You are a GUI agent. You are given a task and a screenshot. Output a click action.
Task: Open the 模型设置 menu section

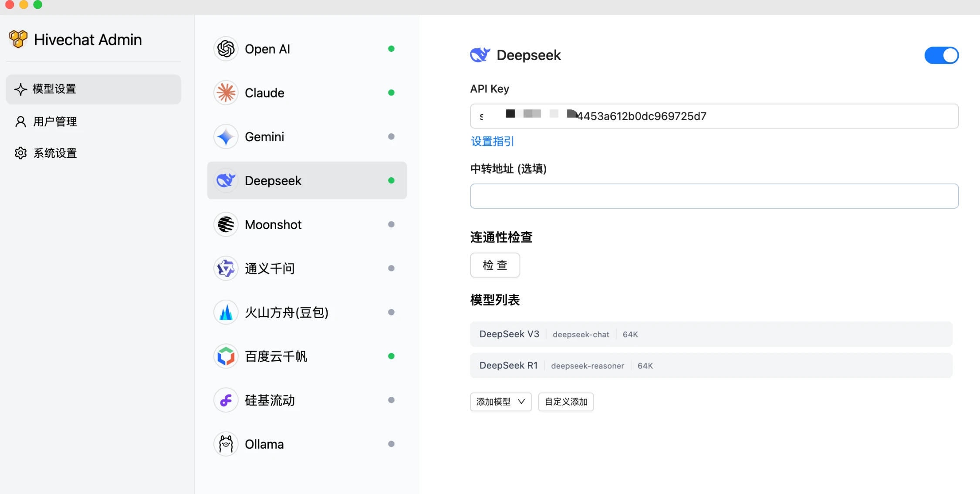tap(94, 89)
